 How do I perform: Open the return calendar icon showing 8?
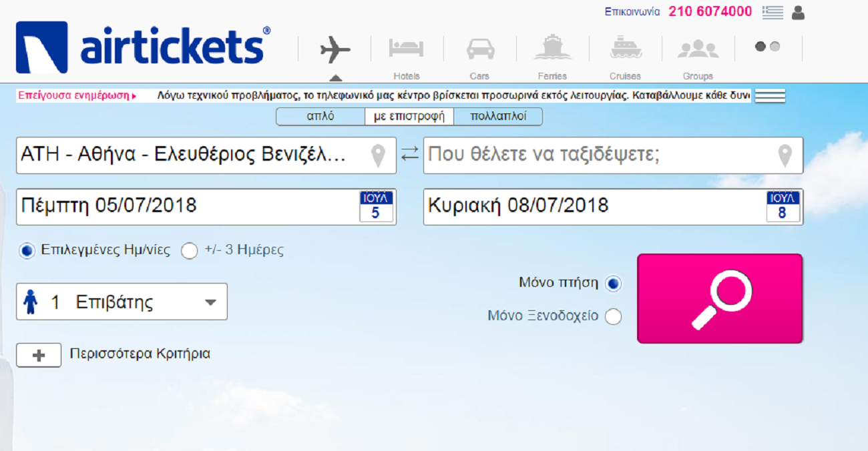click(783, 207)
